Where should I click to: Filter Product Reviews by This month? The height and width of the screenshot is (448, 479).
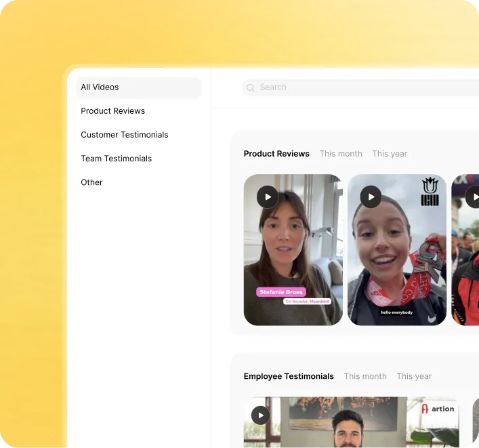coord(341,154)
